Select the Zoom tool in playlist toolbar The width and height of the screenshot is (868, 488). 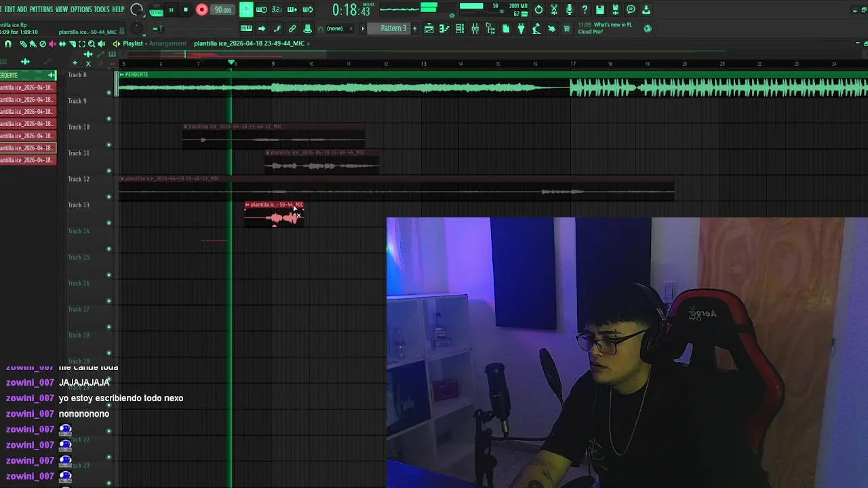92,43
